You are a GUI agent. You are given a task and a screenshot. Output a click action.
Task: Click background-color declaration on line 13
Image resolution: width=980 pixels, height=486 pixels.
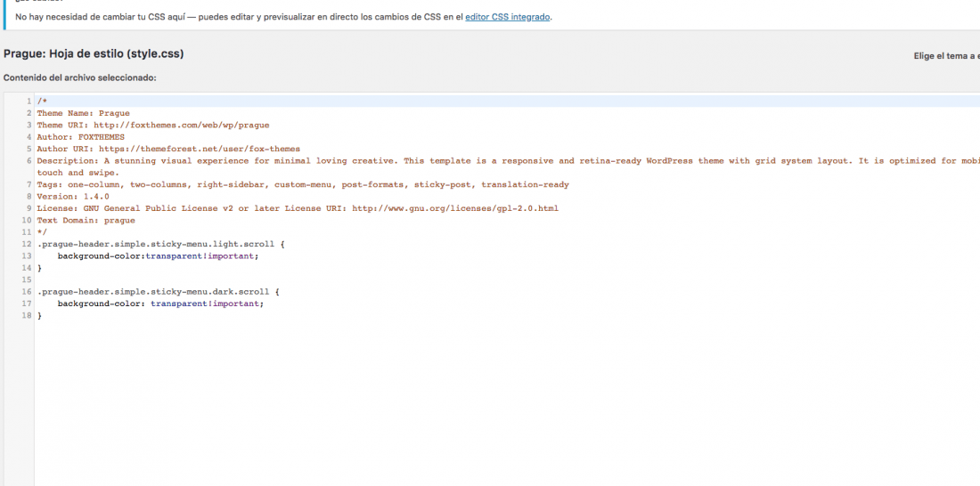tap(158, 255)
